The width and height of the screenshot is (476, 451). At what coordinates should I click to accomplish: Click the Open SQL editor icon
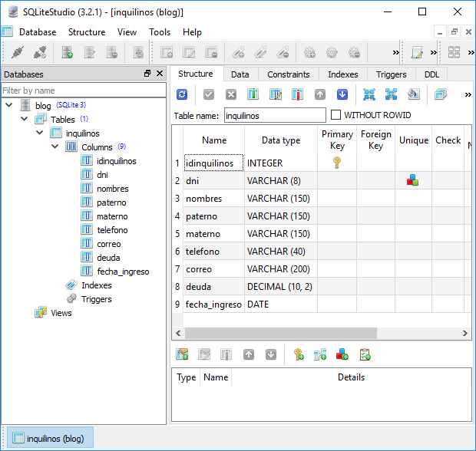[417, 52]
